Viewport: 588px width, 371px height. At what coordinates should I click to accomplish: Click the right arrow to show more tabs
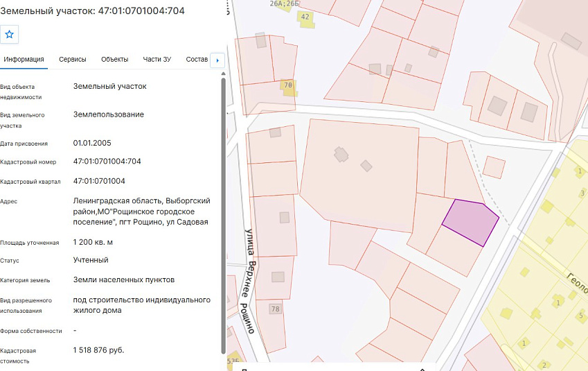pos(217,60)
